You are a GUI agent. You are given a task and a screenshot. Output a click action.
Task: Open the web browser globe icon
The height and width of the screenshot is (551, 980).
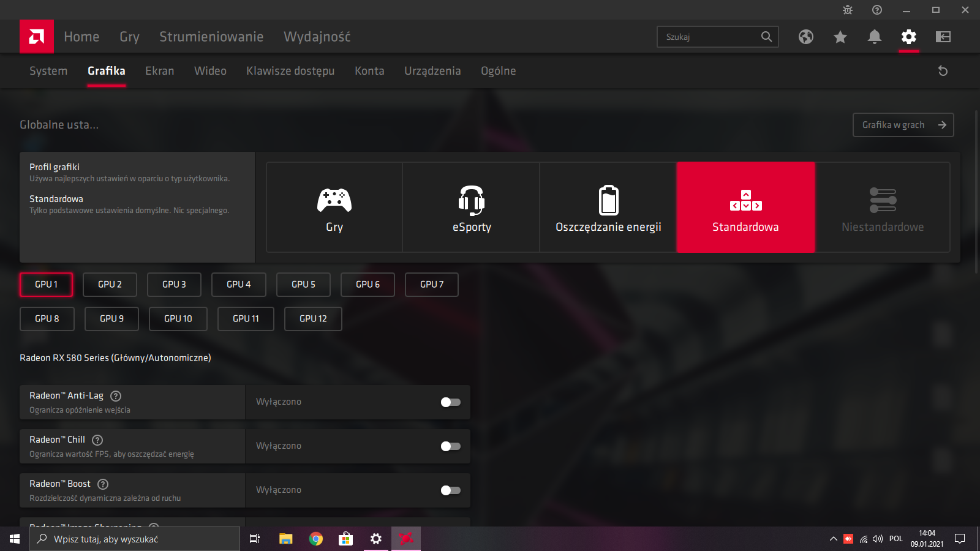(806, 37)
